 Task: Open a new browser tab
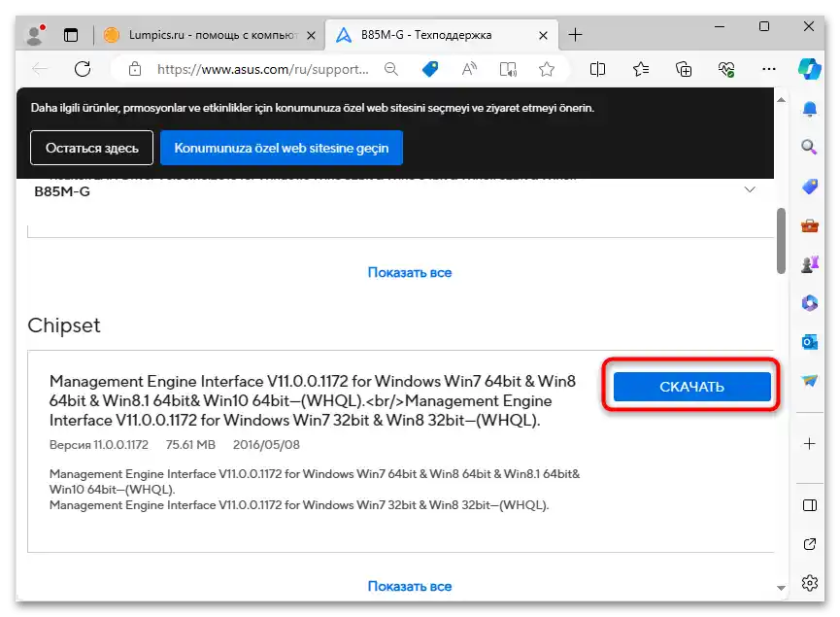575,33
